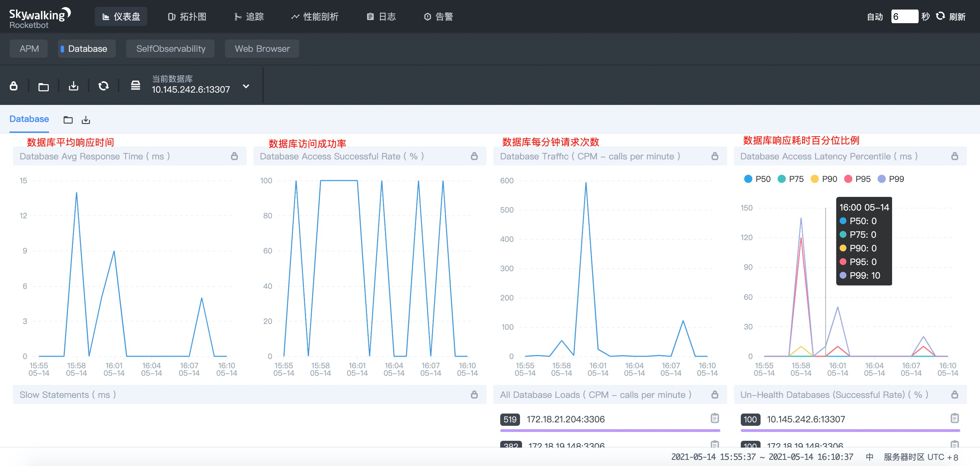Click the refresh interval input showing 6

point(905,16)
